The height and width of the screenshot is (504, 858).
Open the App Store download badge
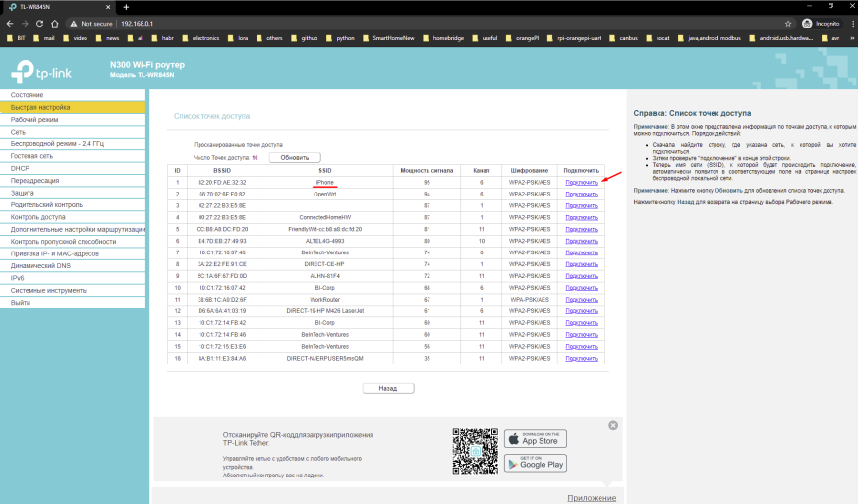[x=536, y=439]
